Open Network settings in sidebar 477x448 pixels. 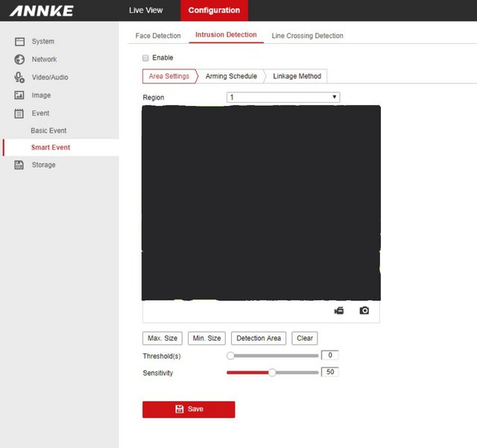point(44,60)
